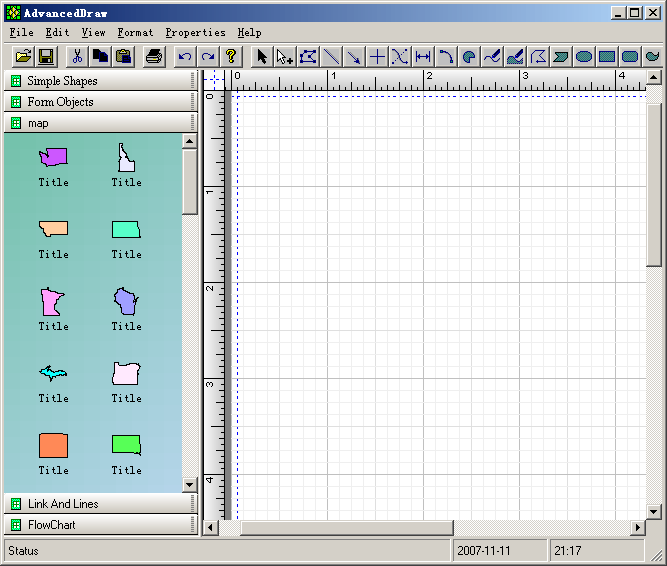The height and width of the screenshot is (566, 667).
Task: Select the straight line tool
Action: pyautogui.click(x=331, y=57)
